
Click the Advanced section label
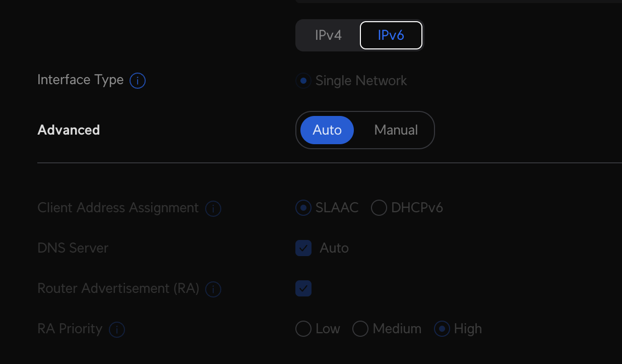click(x=69, y=130)
